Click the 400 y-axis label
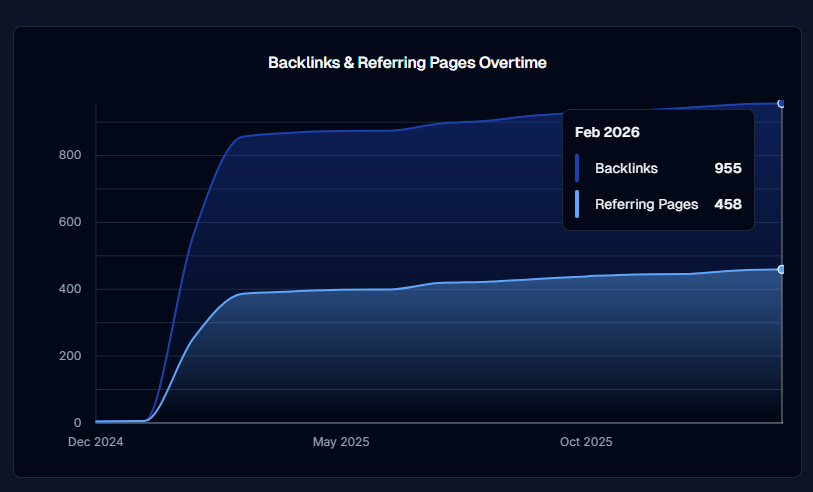Image resolution: width=813 pixels, height=492 pixels. (x=69, y=289)
